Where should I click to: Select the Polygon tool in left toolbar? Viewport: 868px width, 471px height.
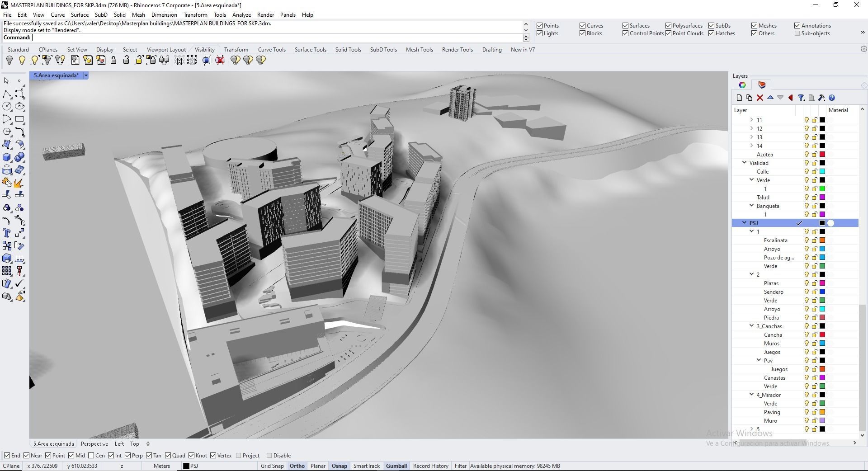[7, 132]
